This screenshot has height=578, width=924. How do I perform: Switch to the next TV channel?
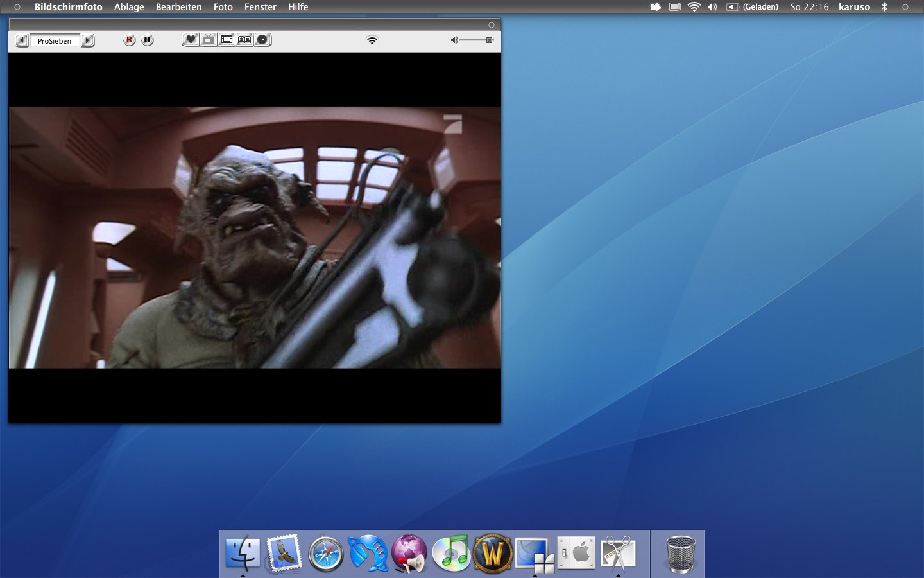(88, 40)
